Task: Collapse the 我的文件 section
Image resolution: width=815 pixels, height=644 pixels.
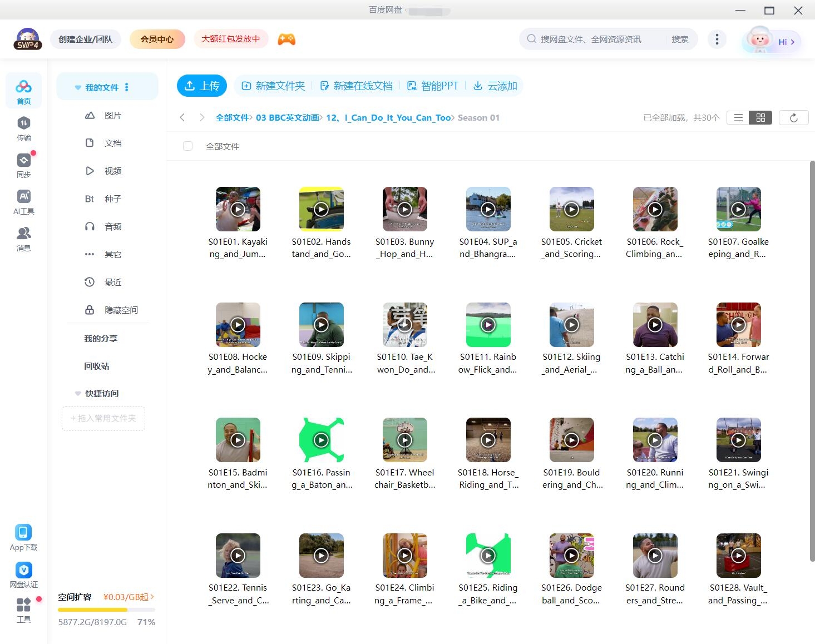Action: pos(77,87)
